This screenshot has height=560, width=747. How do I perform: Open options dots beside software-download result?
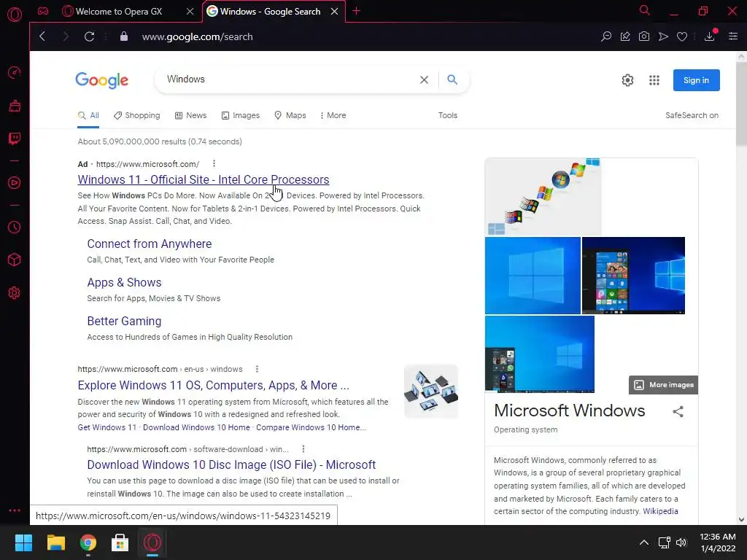[303, 448]
